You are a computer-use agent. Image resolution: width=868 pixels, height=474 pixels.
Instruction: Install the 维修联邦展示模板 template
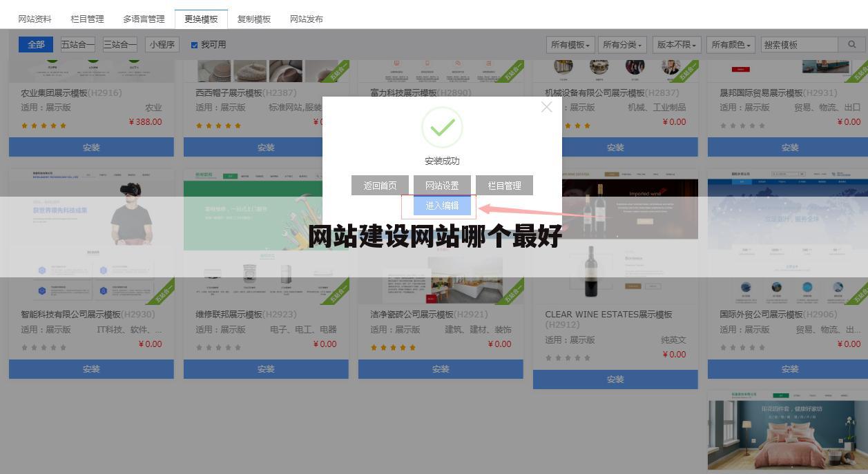pos(266,369)
